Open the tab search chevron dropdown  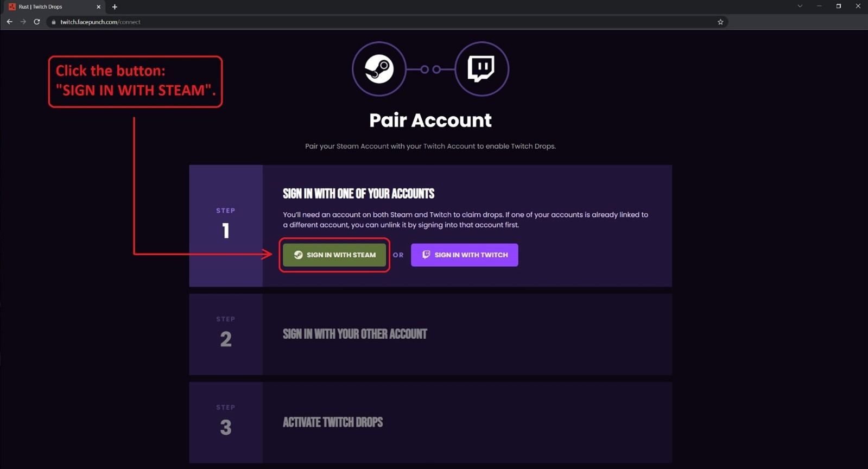point(800,7)
